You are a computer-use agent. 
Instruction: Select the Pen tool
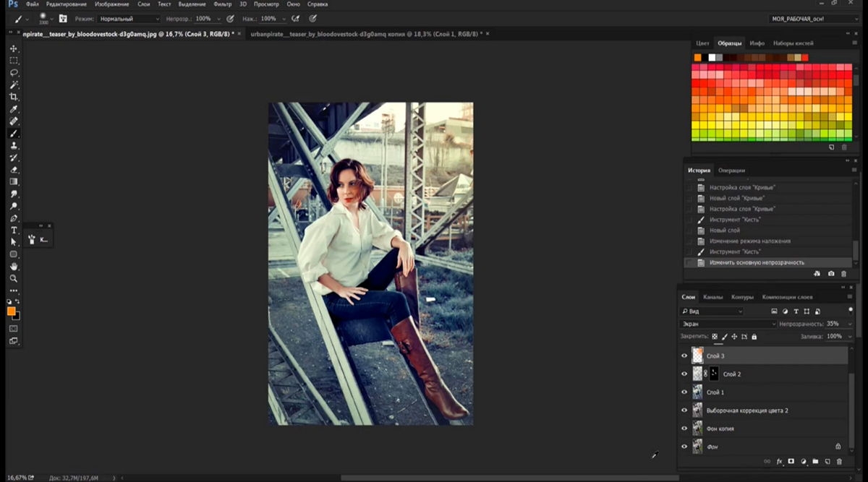pyautogui.click(x=14, y=218)
